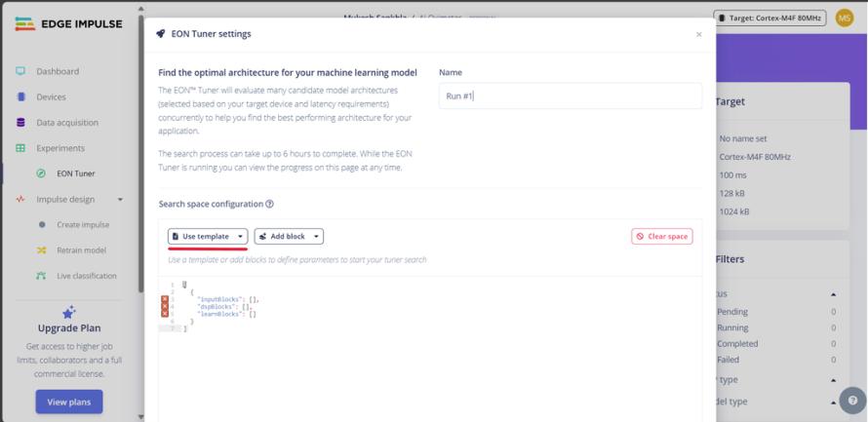Open Experiments via its grid icon
This screenshot has height=422, width=868.
(20, 148)
